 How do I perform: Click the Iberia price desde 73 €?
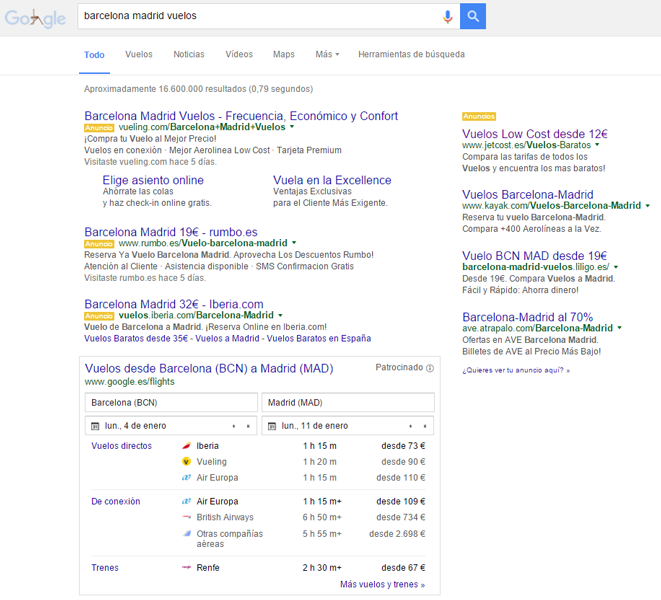pyautogui.click(x=403, y=446)
